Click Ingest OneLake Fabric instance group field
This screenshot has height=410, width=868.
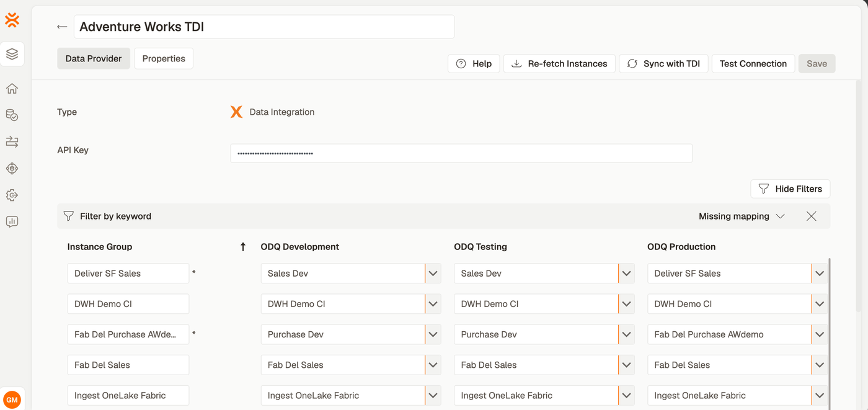pyautogui.click(x=128, y=395)
